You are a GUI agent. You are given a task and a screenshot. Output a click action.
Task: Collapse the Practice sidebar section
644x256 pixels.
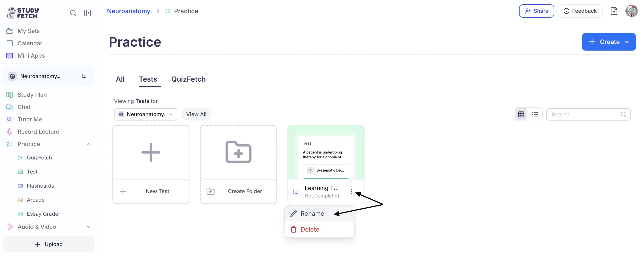[89, 144]
